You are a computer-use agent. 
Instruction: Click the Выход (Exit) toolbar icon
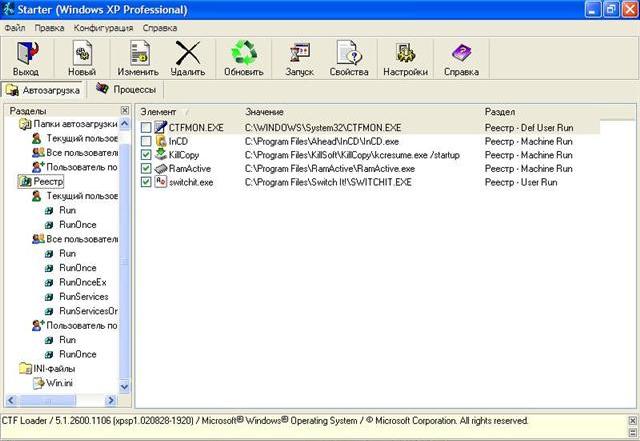pyautogui.click(x=26, y=58)
